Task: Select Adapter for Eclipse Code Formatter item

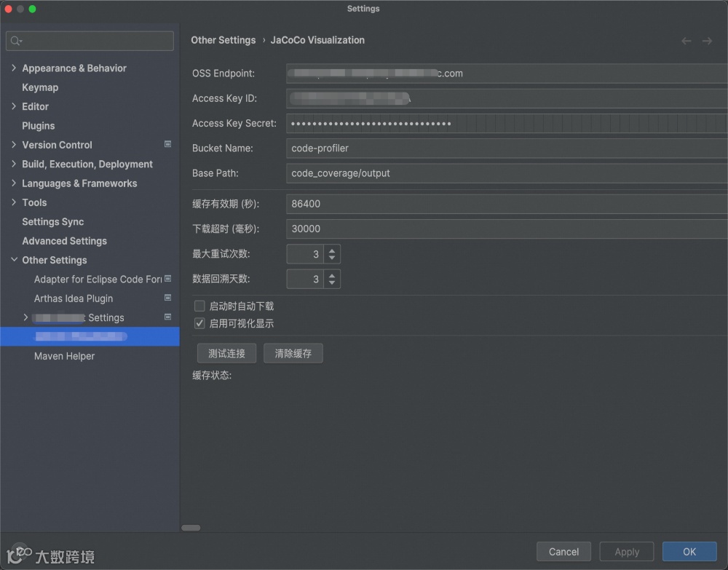Action: click(x=98, y=280)
